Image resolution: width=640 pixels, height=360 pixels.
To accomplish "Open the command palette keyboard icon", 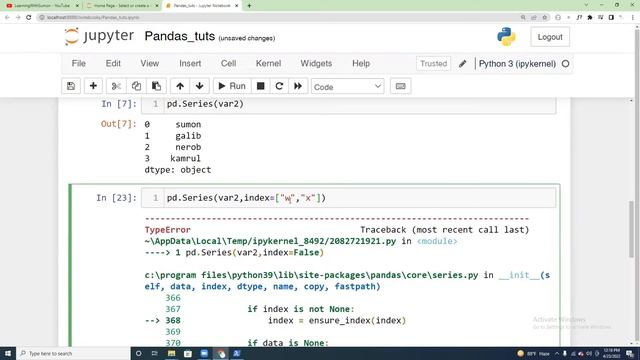I will pos(400,86).
